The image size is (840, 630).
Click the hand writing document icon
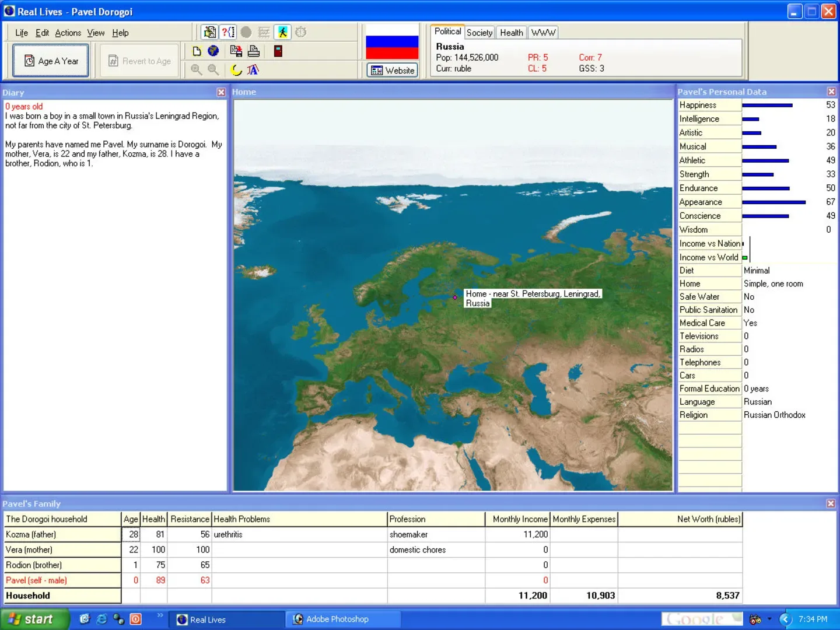209,32
